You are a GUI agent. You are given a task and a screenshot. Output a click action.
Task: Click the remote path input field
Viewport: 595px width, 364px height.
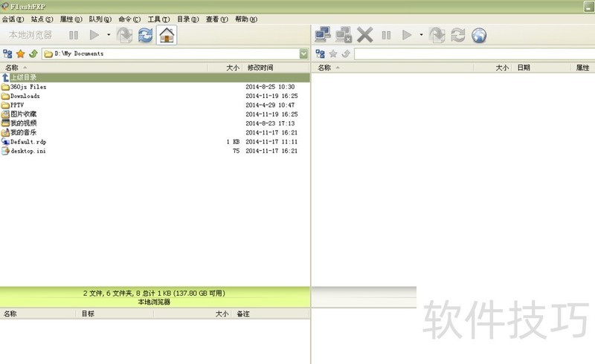pos(475,53)
